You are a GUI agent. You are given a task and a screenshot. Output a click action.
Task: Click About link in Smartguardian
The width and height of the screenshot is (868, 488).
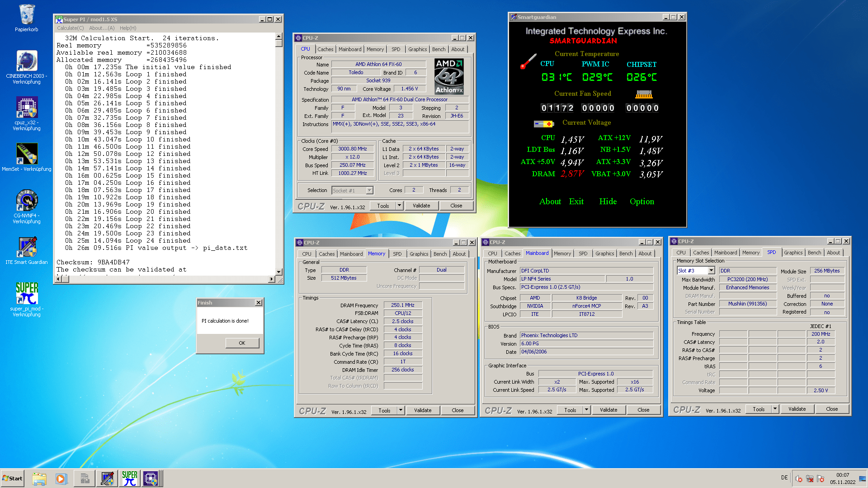click(550, 202)
